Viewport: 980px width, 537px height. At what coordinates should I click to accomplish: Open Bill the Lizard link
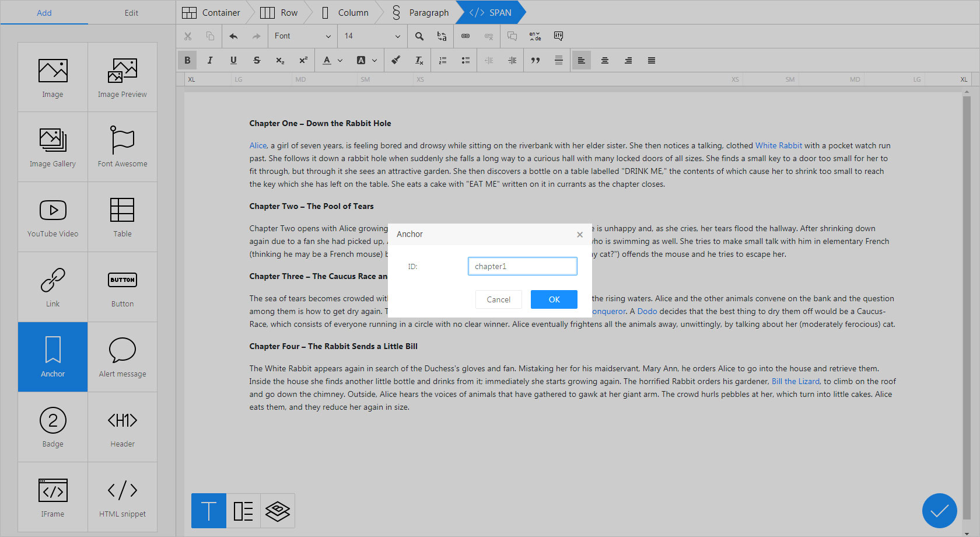[796, 381]
